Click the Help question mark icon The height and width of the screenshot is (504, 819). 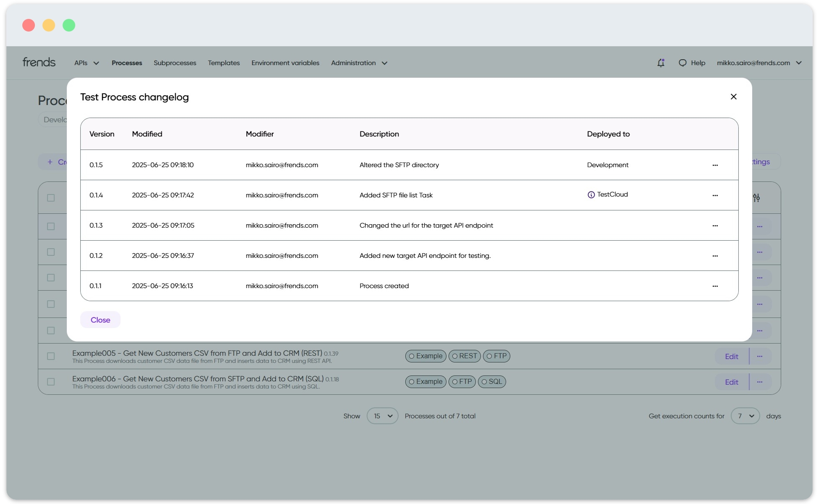[683, 62]
